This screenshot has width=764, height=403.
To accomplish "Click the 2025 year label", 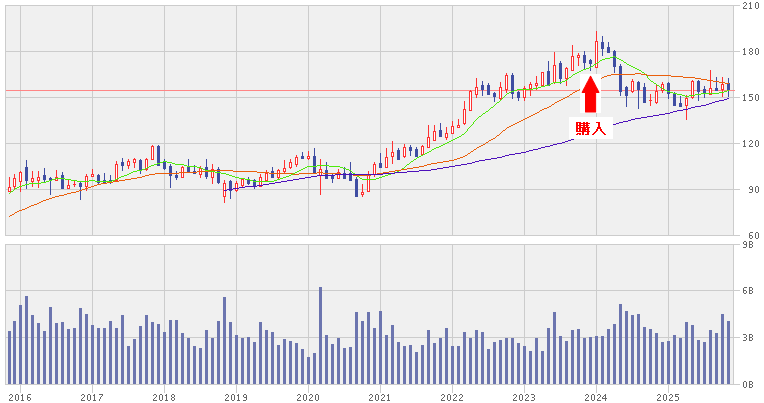I will 667,396.
